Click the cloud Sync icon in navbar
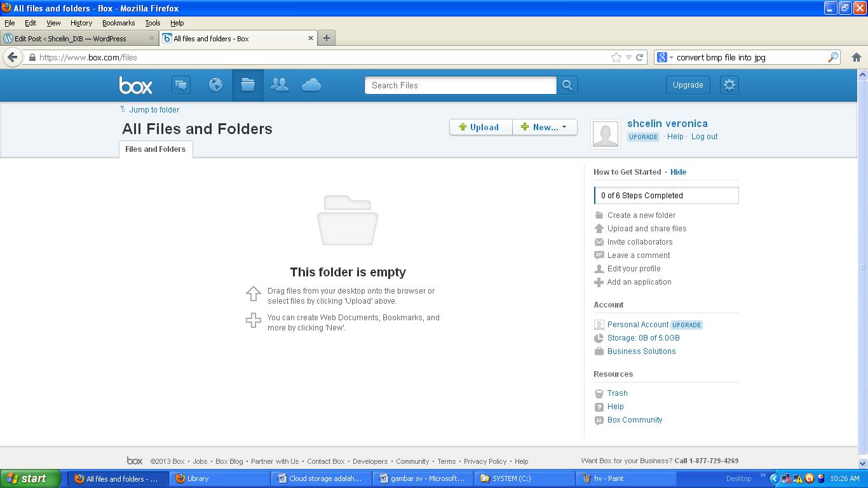 coord(311,85)
